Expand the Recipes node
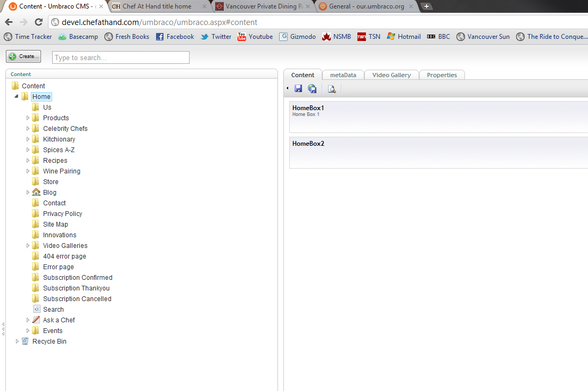This screenshot has width=588, height=391. tap(28, 160)
